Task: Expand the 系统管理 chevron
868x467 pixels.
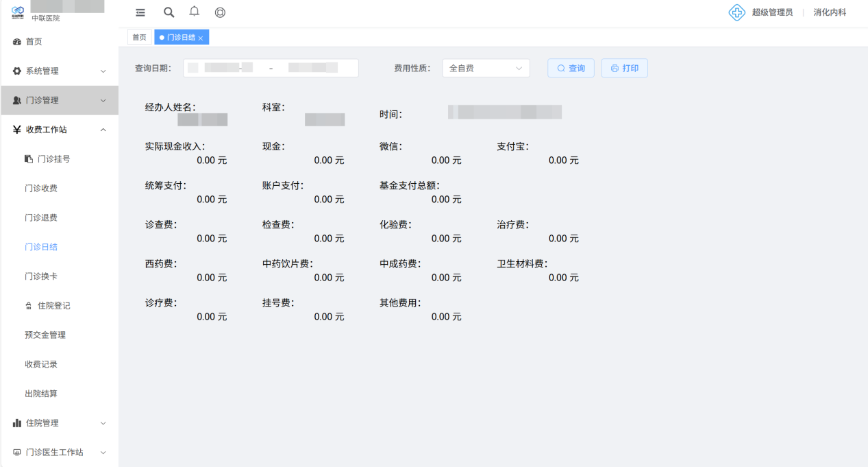Action: [103, 71]
